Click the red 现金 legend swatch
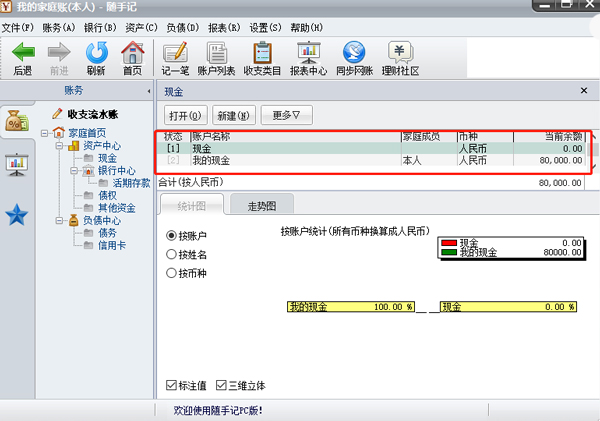600x421 pixels. click(x=449, y=243)
